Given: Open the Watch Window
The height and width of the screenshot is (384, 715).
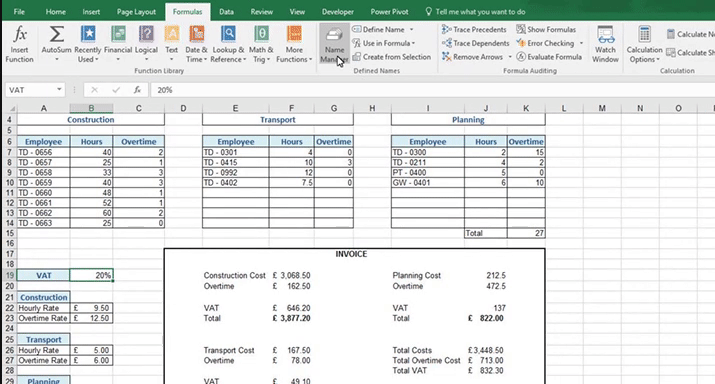Looking at the screenshot, I should click(x=605, y=44).
